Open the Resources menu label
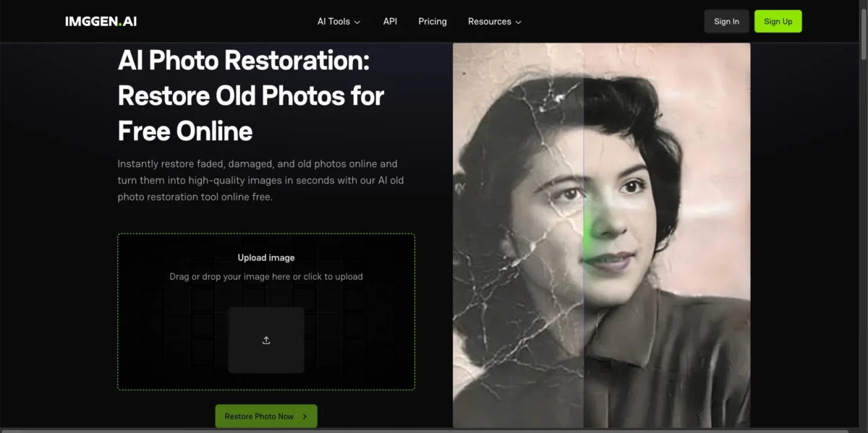 pos(489,22)
